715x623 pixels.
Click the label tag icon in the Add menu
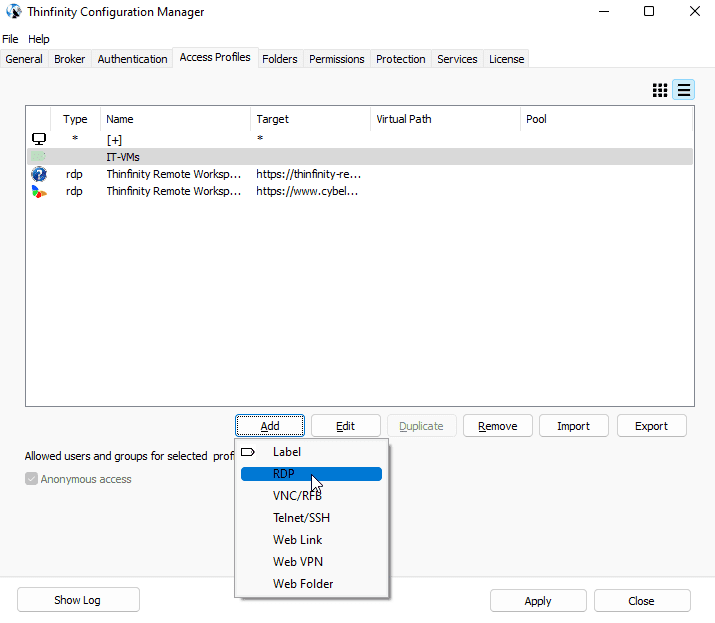pos(248,452)
